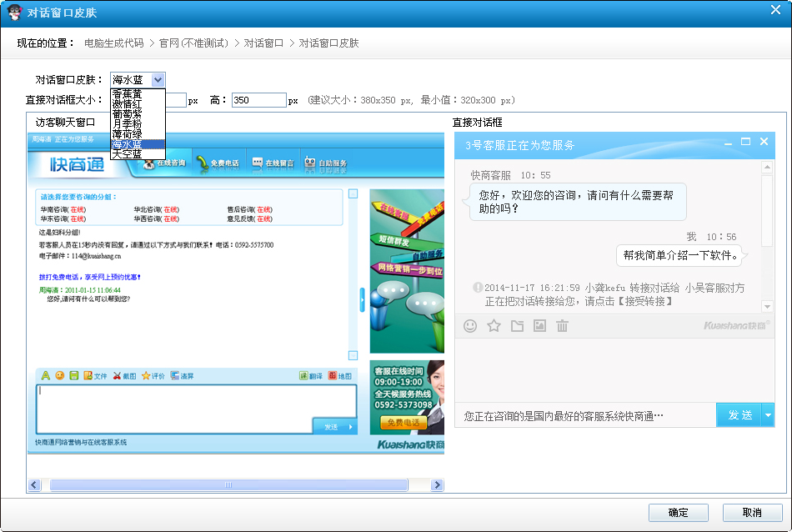Click the 免费电话 phone icon in preview header
The width and height of the screenshot is (792, 532).
coord(202,163)
